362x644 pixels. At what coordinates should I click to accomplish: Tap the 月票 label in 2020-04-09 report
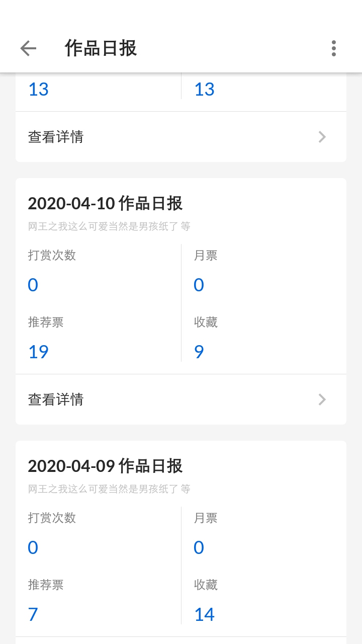[206, 518]
